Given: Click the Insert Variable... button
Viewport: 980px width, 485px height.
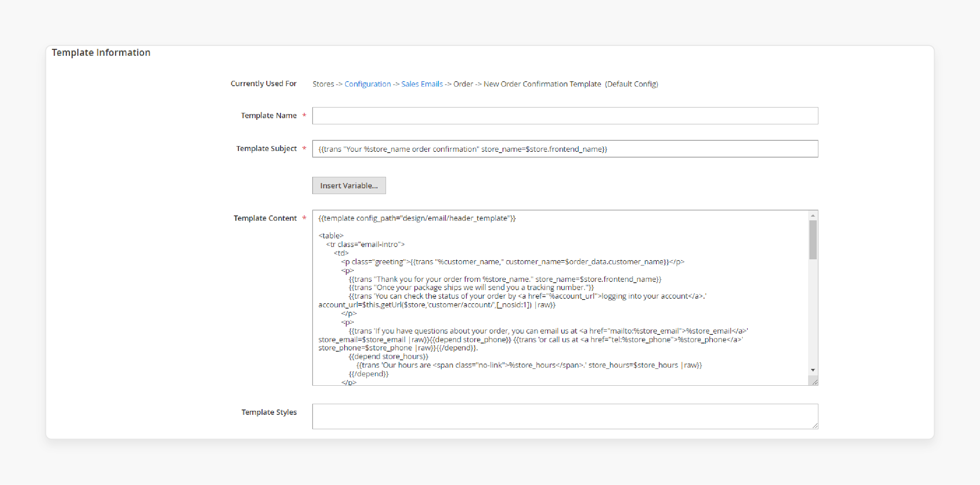Looking at the screenshot, I should [x=349, y=185].
